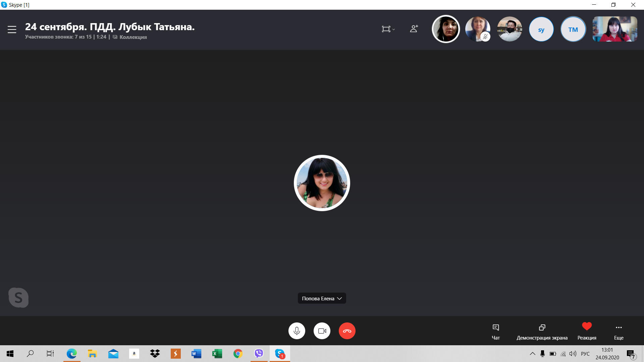This screenshot has height=362, width=644.
Task: Click the add participant icon
Action: coord(414,29)
